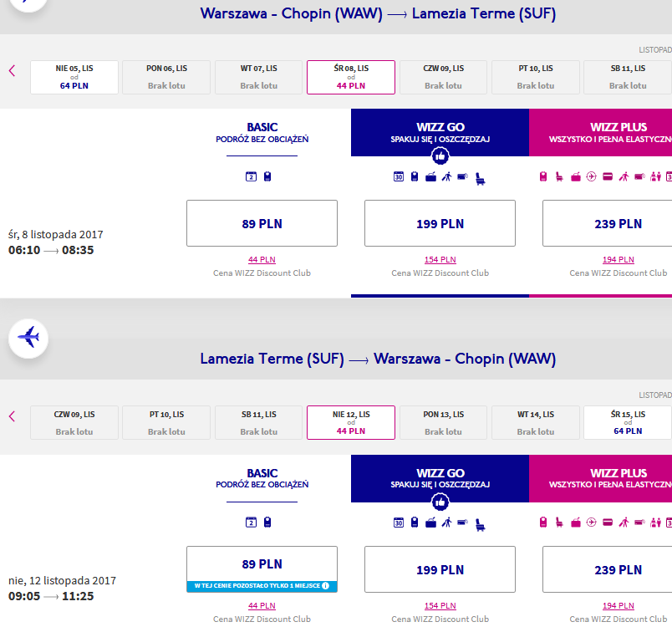The image size is (672, 627).
Task: Click hand-luggage icon under BASIC, return flight
Action: pos(267,522)
